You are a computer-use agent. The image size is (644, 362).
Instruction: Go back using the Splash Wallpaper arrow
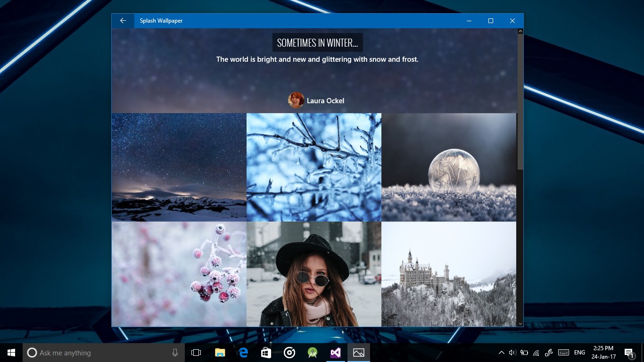click(x=123, y=21)
